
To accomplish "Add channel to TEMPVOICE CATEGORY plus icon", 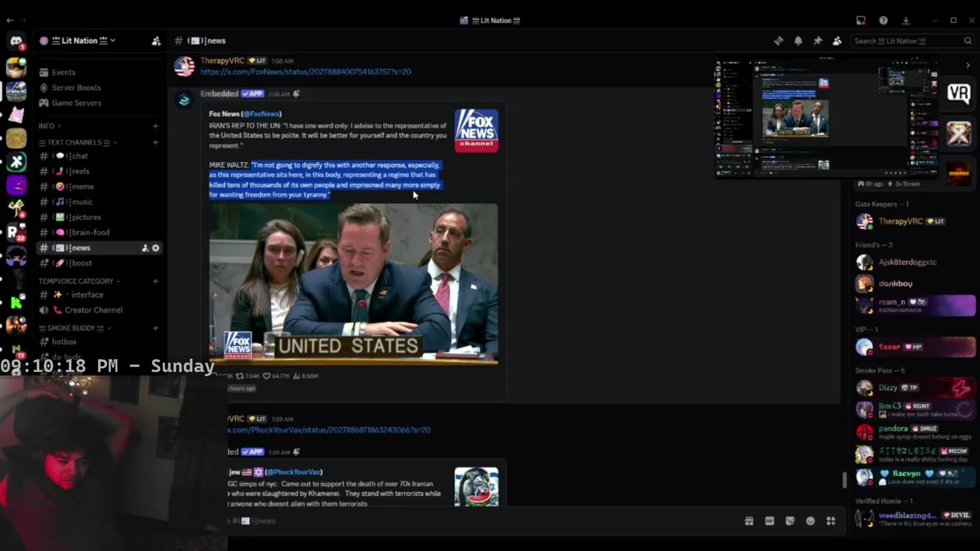I will pos(155,281).
